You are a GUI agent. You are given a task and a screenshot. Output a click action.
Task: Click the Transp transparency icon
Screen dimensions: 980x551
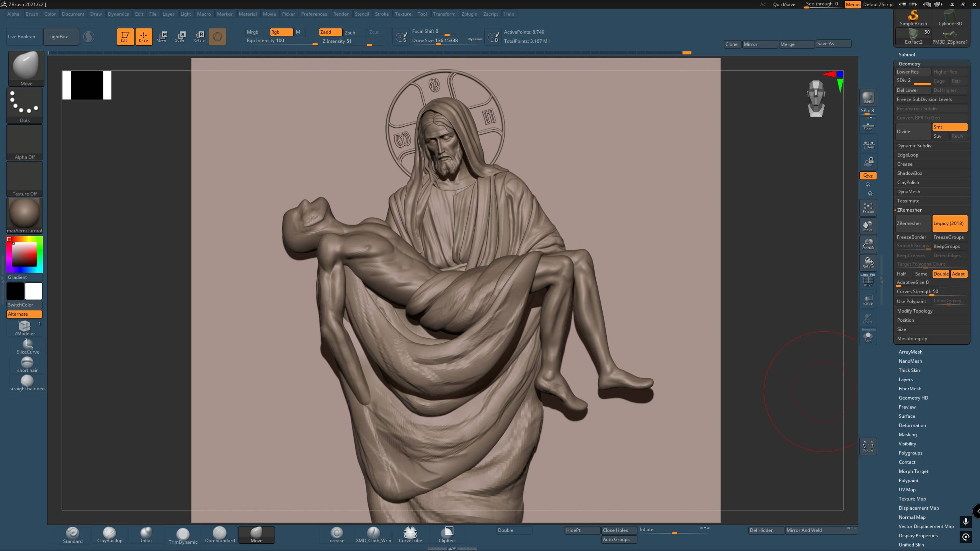click(868, 300)
